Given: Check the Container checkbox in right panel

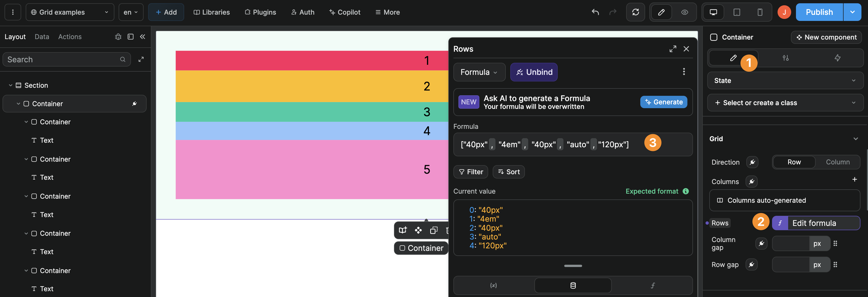Looking at the screenshot, I should click(x=713, y=37).
